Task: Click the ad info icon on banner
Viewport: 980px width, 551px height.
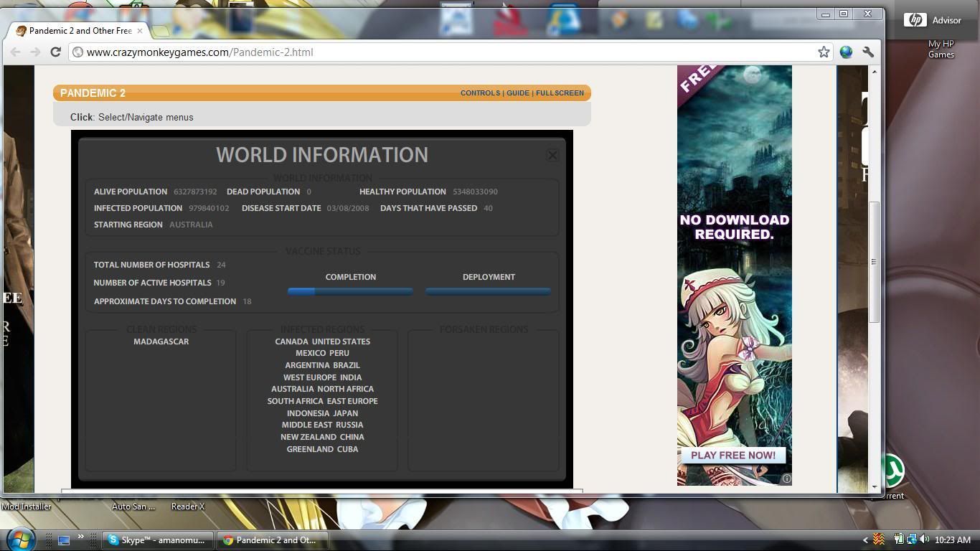Action: pos(786,479)
